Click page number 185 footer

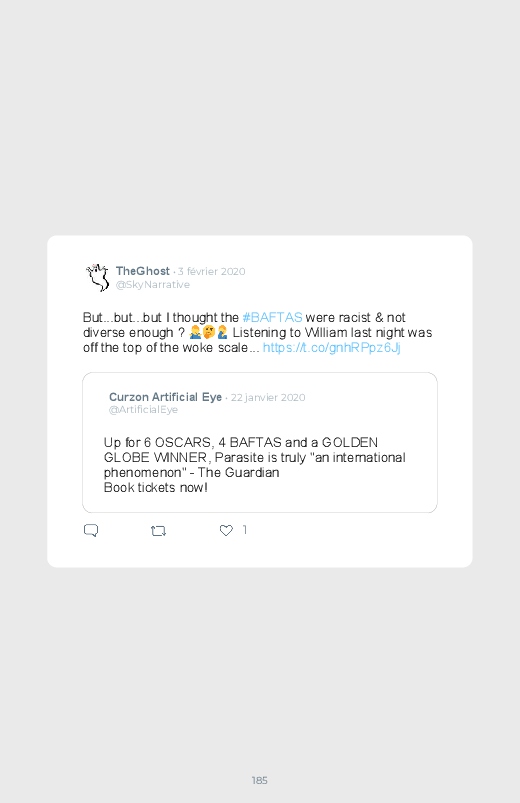[260, 780]
